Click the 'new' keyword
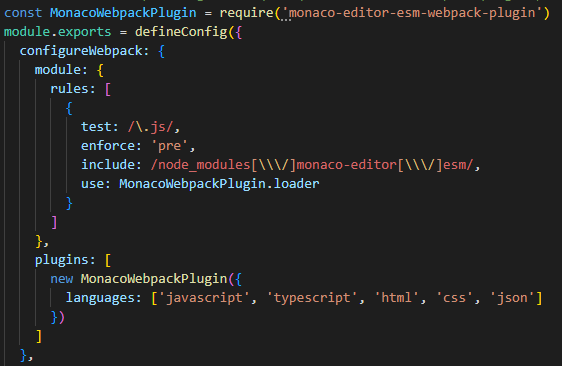The width and height of the screenshot is (562, 366). pos(62,279)
